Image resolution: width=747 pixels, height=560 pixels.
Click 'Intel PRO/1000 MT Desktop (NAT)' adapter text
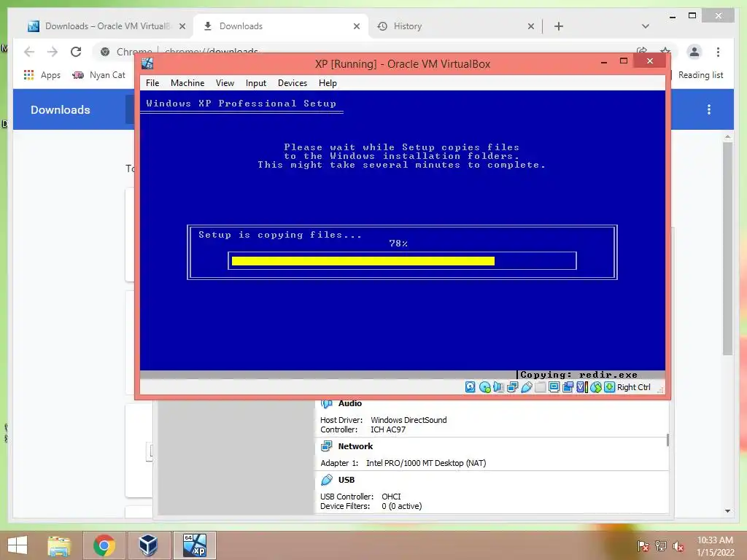coord(426,463)
